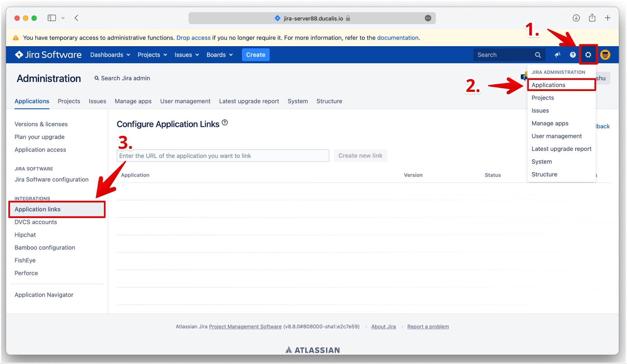The image size is (627, 364).
Task: Switch to the Manage apps tab
Action: pyautogui.click(x=133, y=101)
